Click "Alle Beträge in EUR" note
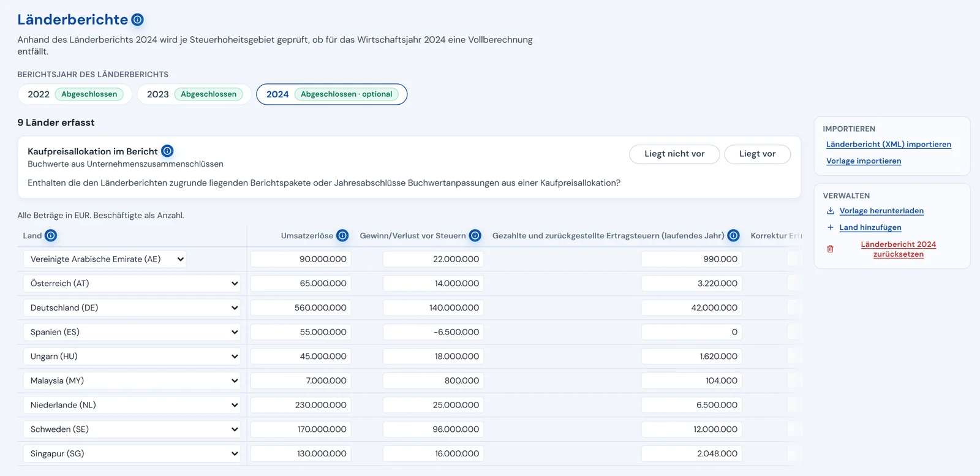 100,216
